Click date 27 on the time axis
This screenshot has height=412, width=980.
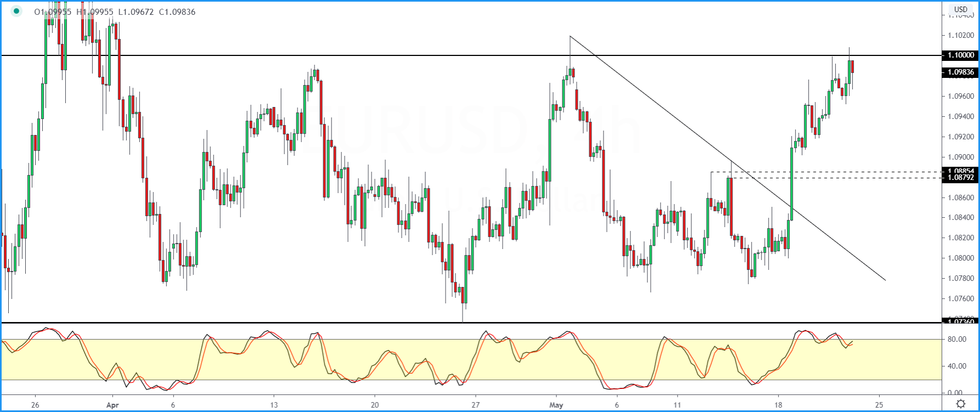476,405
